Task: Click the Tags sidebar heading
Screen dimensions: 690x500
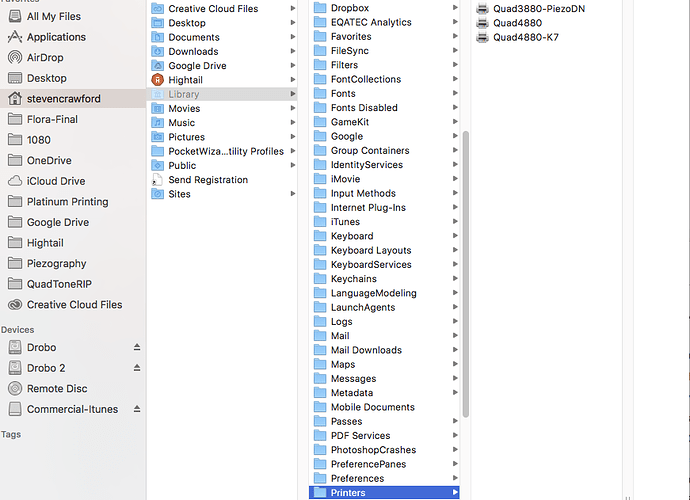Action: pyautogui.click(x=11, y=434)
